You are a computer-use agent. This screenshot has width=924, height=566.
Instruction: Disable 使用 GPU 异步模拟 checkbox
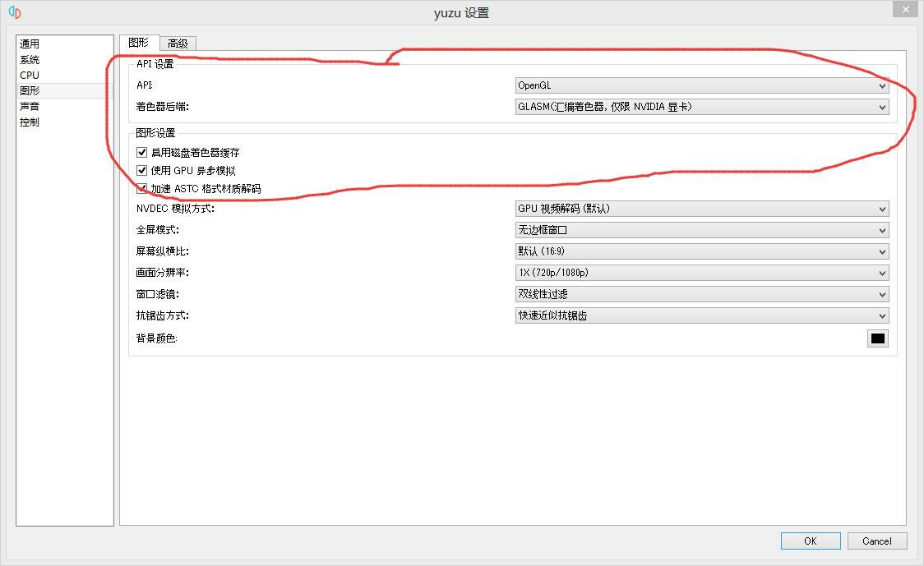tap(142, 171)
